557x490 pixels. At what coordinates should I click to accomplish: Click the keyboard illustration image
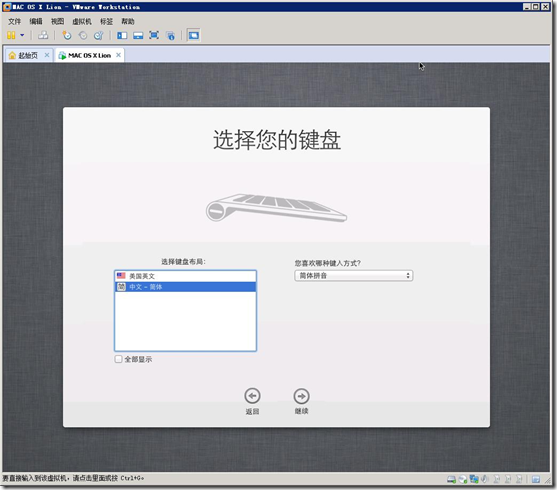[x=276, y=208]
